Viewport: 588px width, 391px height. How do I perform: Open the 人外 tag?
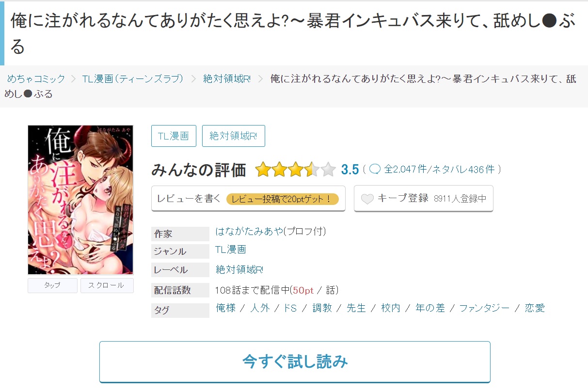pos(260,308)
